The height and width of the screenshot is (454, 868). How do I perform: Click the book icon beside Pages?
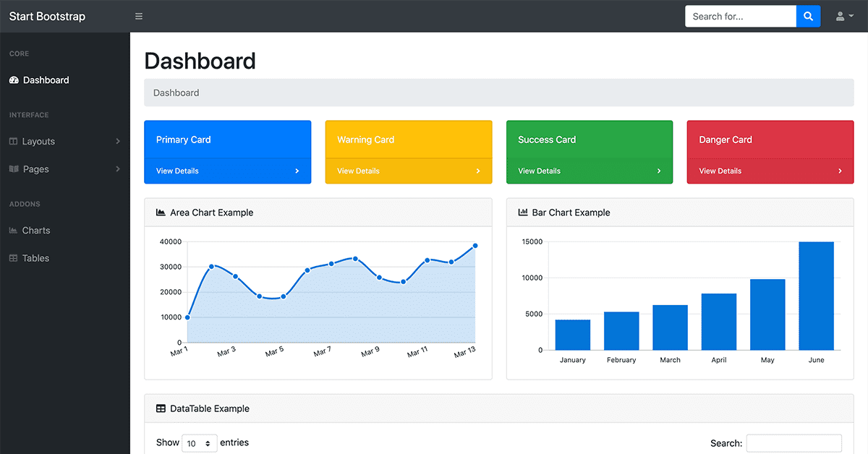[x=13, y=168]
